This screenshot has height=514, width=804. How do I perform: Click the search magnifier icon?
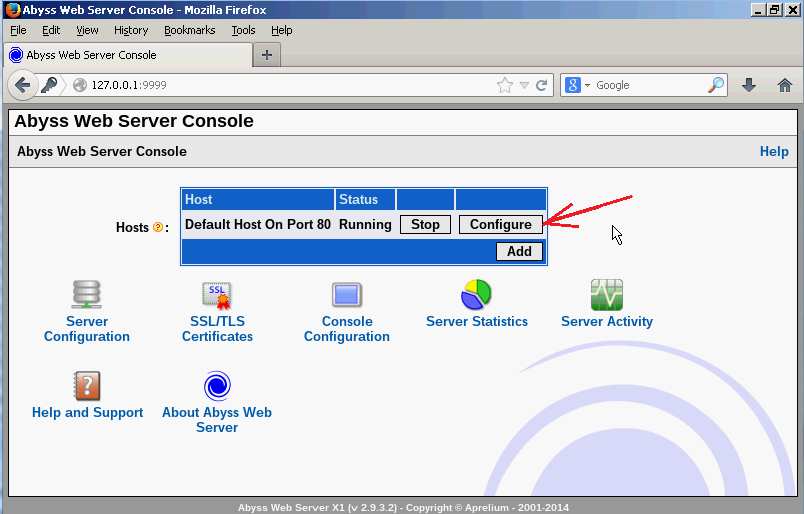(716, 85)
